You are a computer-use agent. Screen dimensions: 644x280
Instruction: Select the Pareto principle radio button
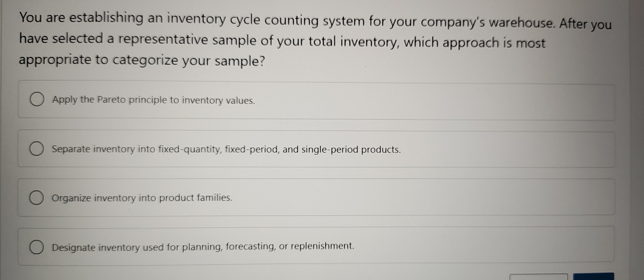click(x=37, y=99)
